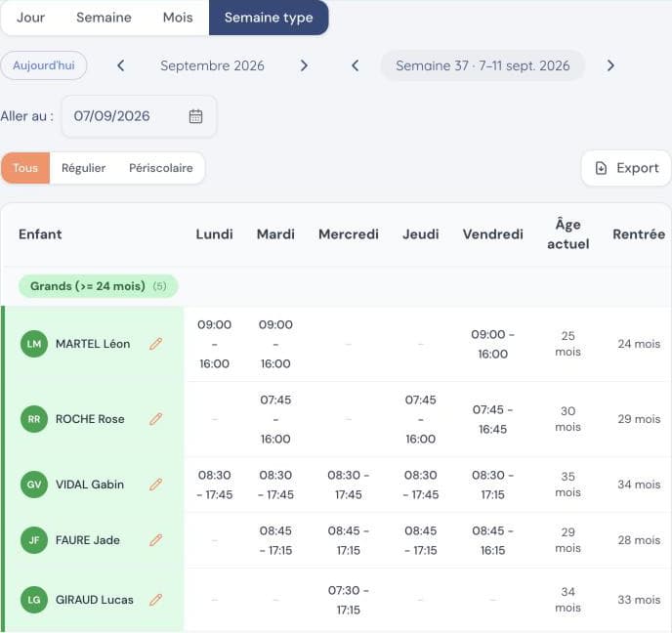
Task: Click the Jeudi column header
Action: (x=420, y=234)
